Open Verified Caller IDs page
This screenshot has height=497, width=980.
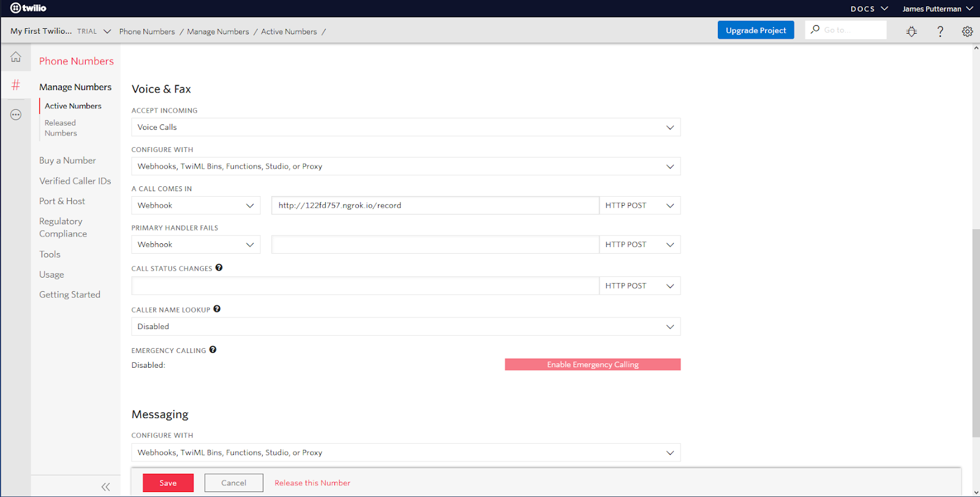[x=75, y=181]
